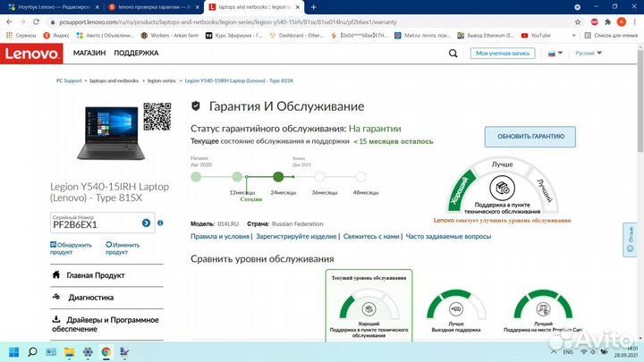Select the Лучше Выездная поддержка card
This screenshot has height=362, width=644.
(x=456, y=310)
